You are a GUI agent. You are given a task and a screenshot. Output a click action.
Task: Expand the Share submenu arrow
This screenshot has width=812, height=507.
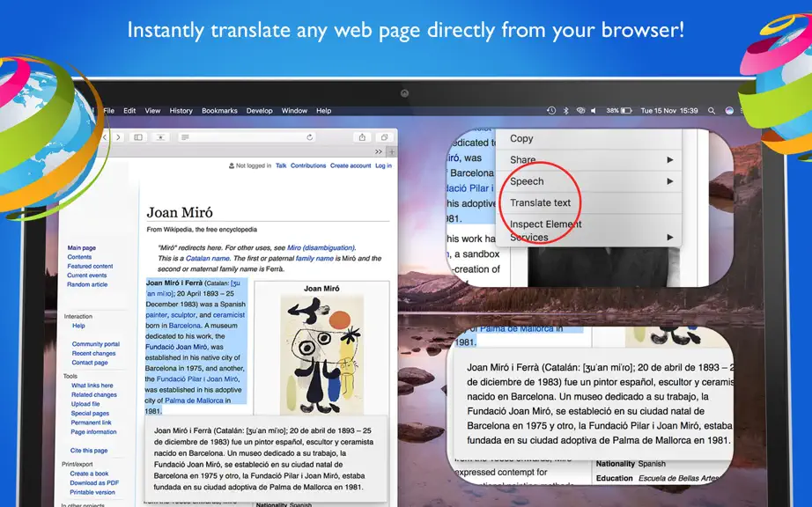(x=670, y=160)
